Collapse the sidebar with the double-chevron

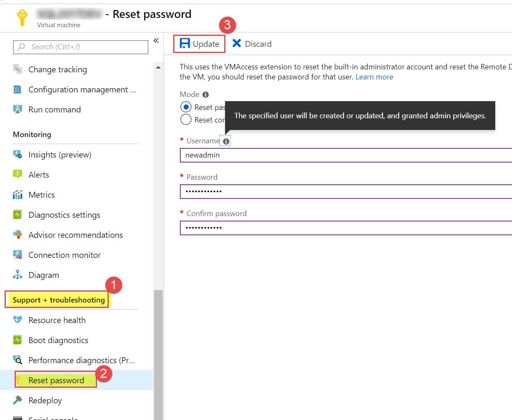click(156, 40)
